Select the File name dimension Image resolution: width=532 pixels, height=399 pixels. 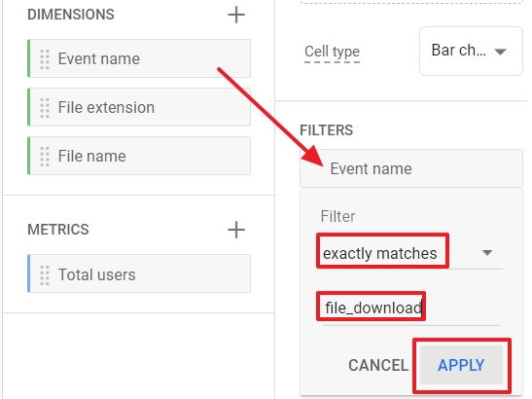[x=139, y=156]
